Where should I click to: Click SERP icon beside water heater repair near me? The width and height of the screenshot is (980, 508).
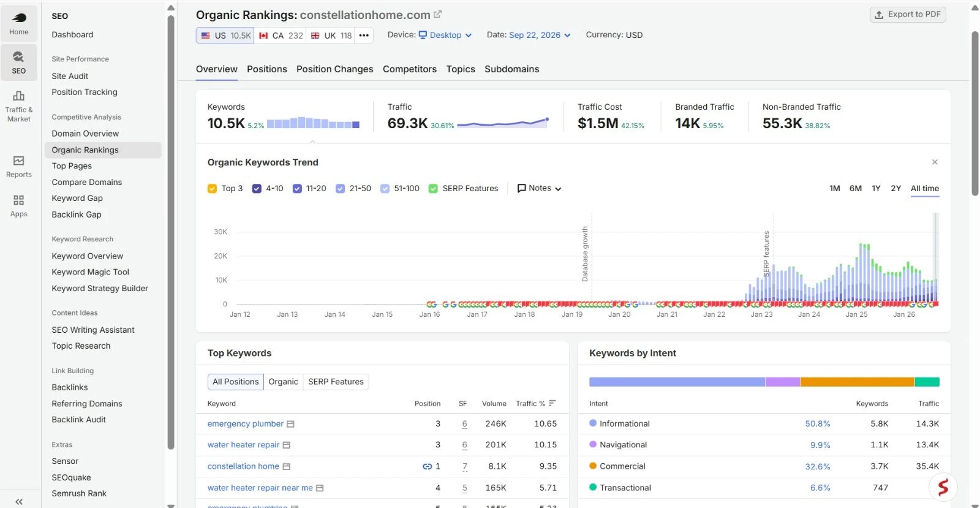pos(320,488)
